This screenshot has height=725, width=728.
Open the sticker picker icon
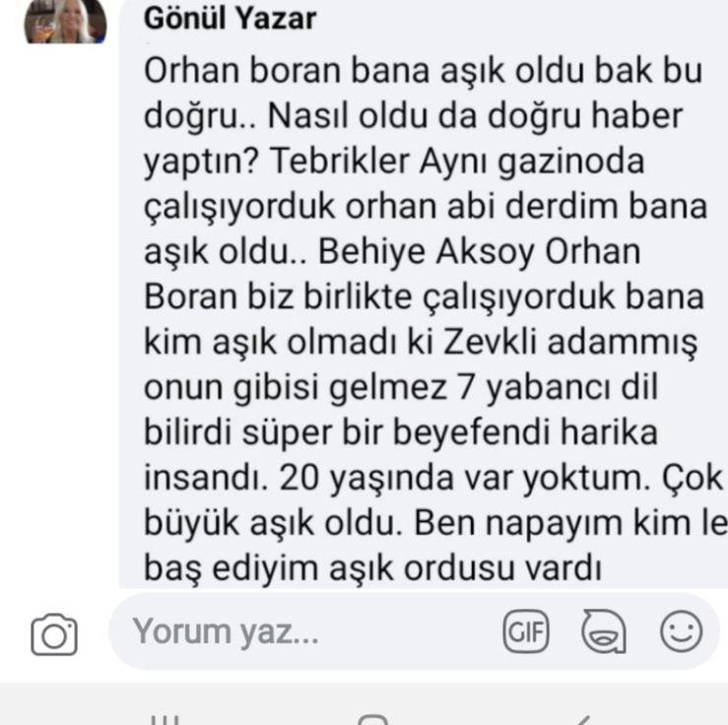point(604,631)
